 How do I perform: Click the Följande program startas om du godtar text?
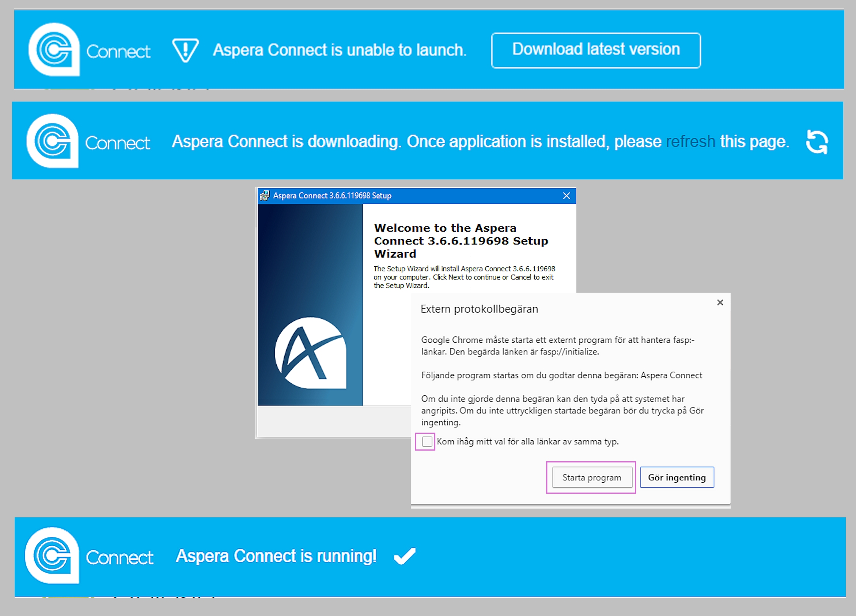click(x=562, y=375)
